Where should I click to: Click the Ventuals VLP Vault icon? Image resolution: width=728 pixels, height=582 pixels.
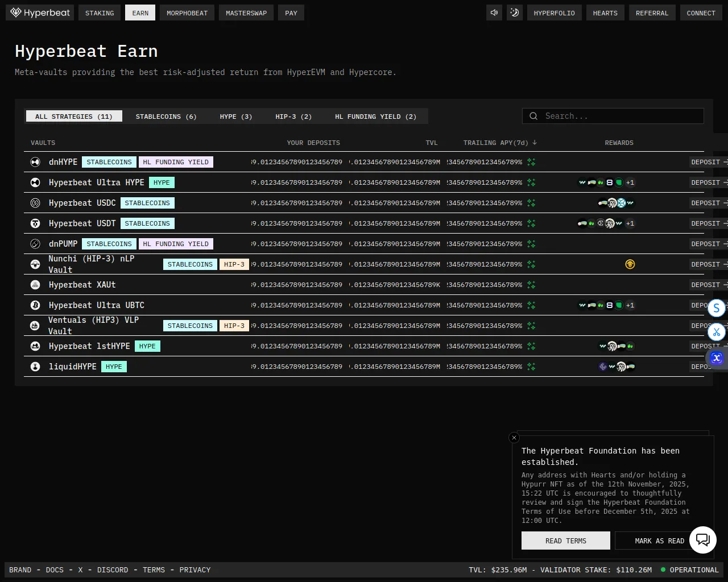35,326
